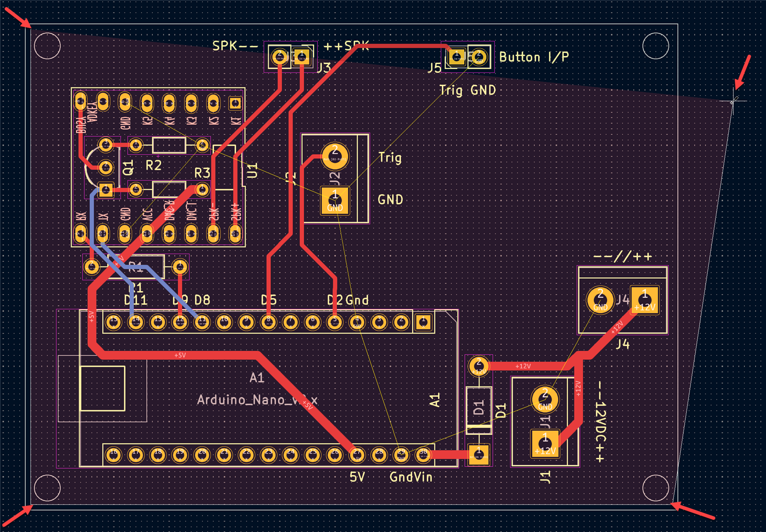The height and width of the screenshot is (532, 766).
Task: Click the 'D8' pin label text
Action: click(202, 300)
